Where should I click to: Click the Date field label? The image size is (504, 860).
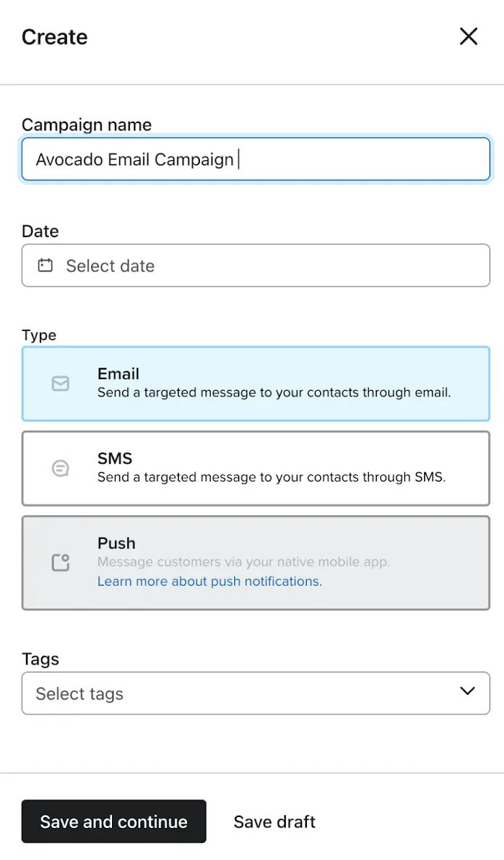[x=40, y=231]
